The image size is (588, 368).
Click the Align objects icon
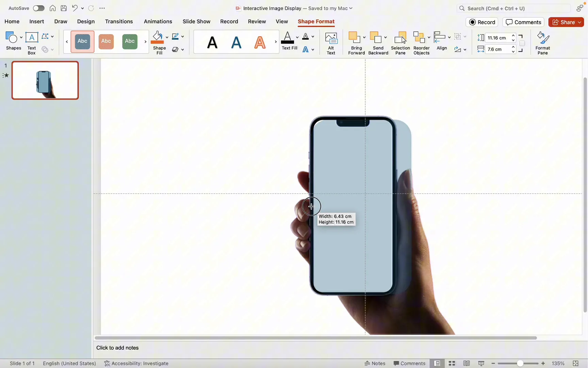coord(440,37)
